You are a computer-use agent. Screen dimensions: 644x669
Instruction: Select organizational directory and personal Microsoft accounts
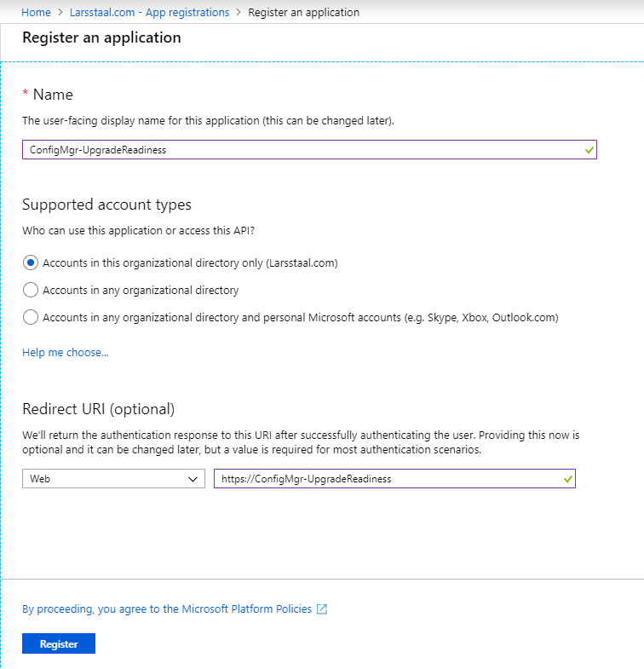(x=31, y=317)
